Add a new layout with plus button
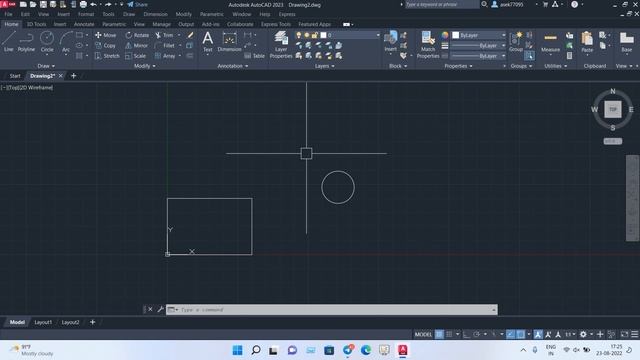 [92, 322]
